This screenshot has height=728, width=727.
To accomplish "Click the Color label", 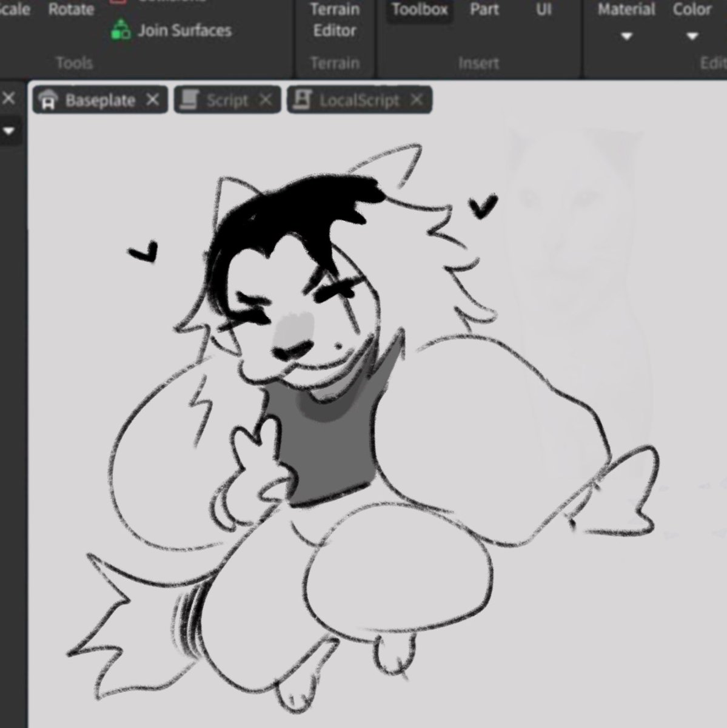I will (x=692, y=9).
